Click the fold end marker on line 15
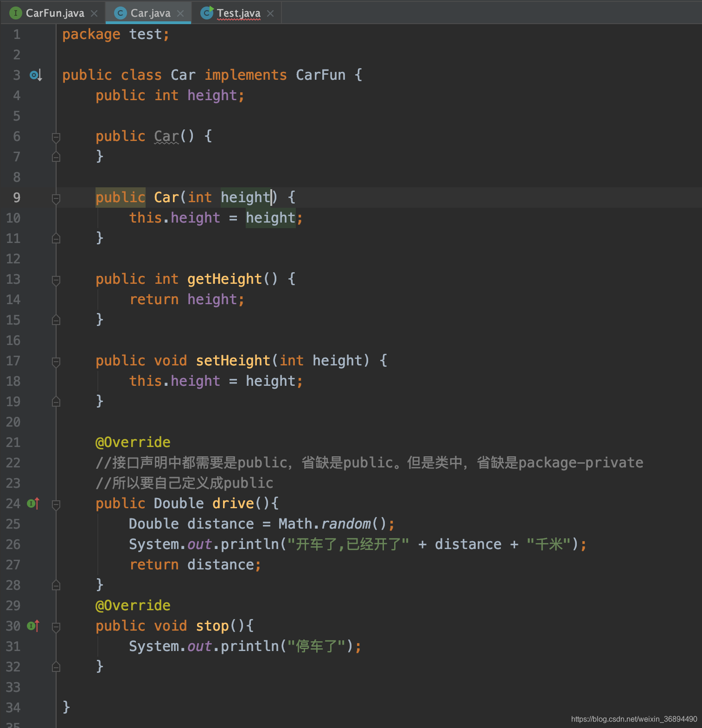This screenshot has height=728, width=702. point(56,320)
